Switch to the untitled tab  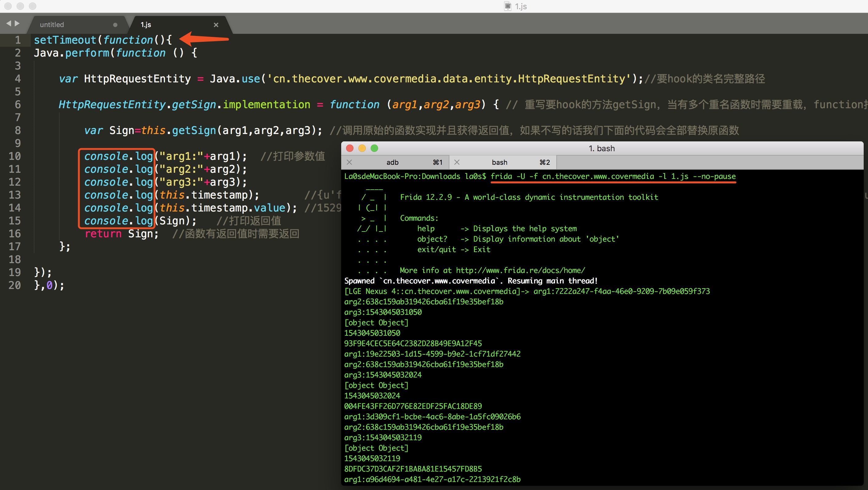coord(52,25)
